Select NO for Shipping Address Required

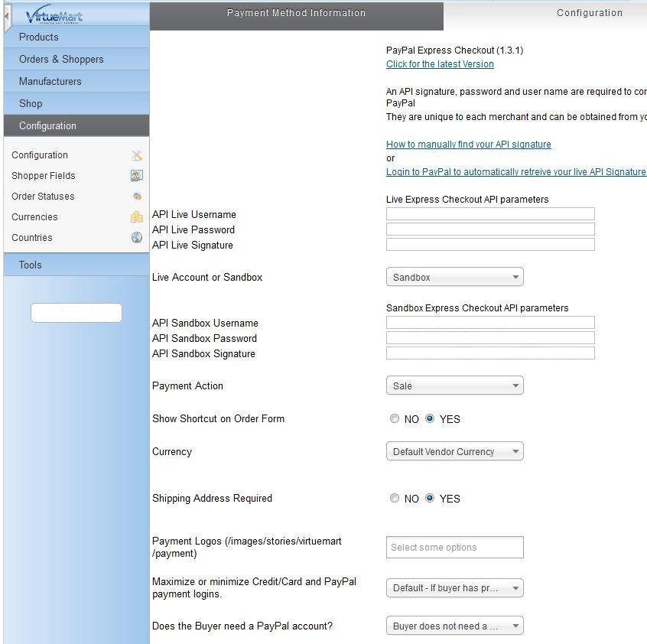395,499
